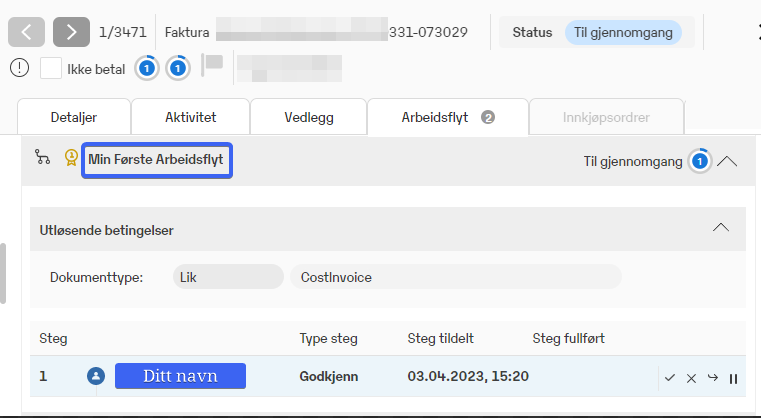Click the user avatar icon in step 1
Screen dimensions: 761x418
(x=96, y=376)
